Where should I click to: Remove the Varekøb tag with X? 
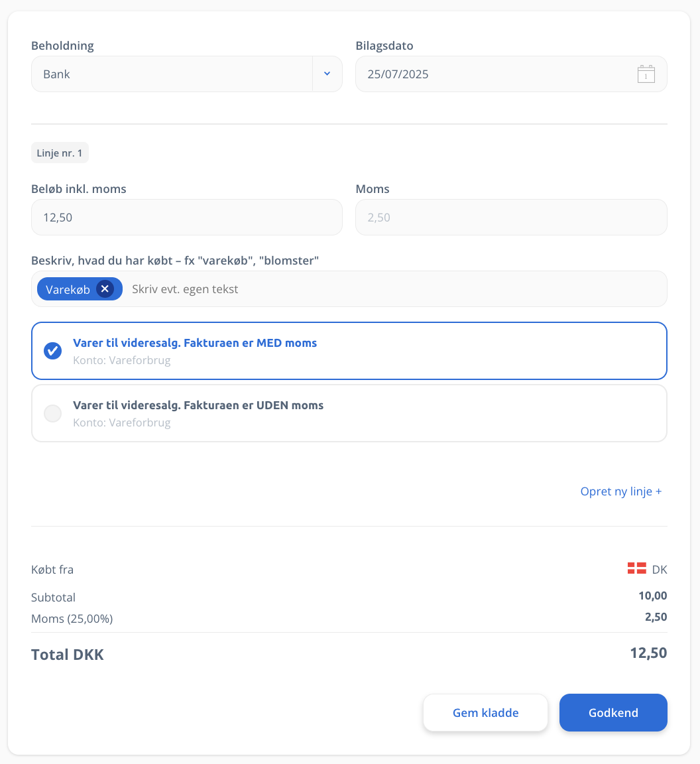click(x=105, y=289)
